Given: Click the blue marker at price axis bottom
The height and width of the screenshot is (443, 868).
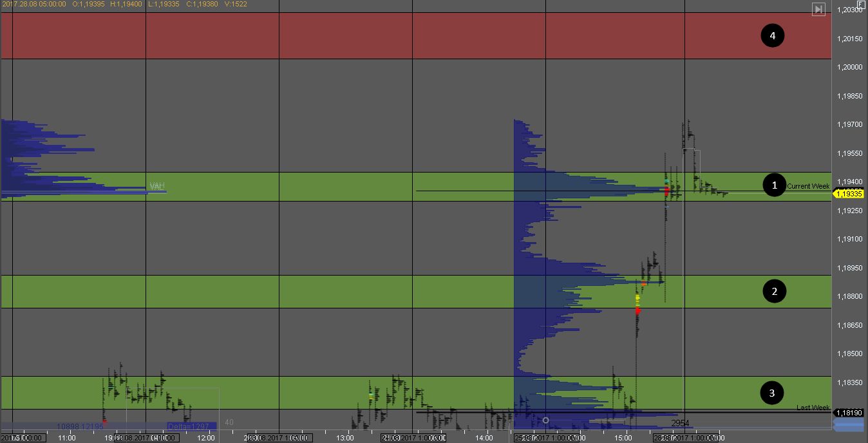Looking at the screenshot, I should point(849,424).
